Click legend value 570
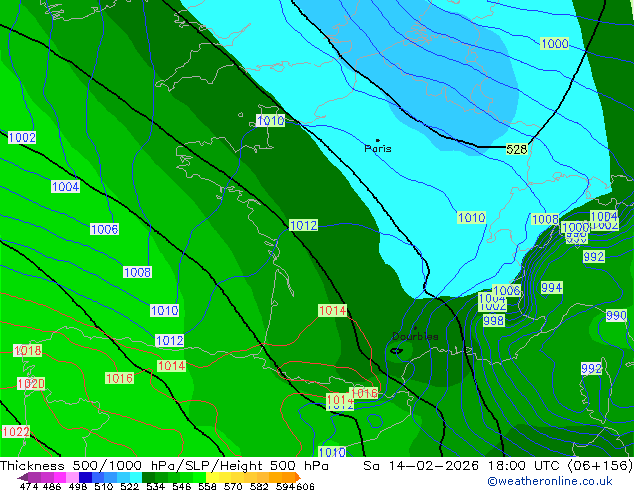 pyautogui.click(x=233, y=486)
